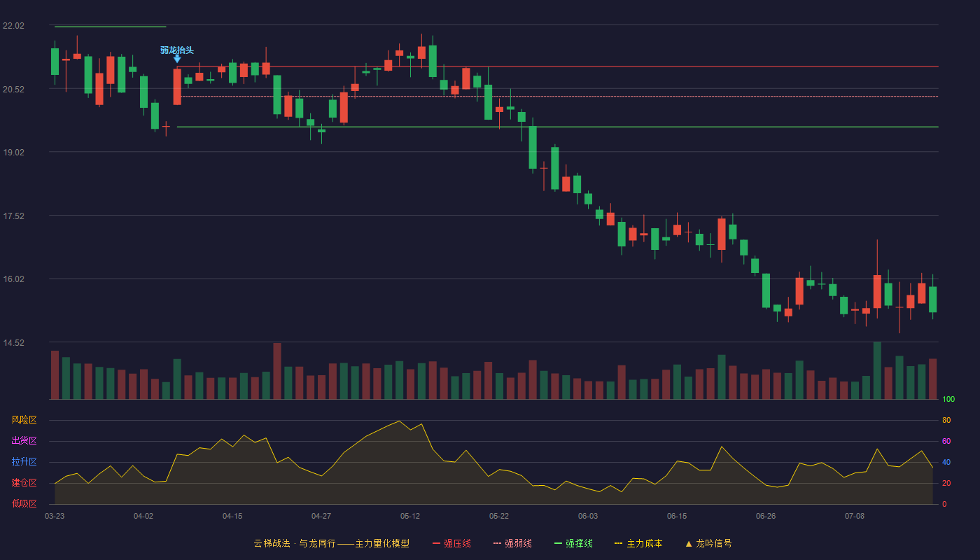
Task: Click the 100 indicator scale value
Action: [x=948, y=400]
